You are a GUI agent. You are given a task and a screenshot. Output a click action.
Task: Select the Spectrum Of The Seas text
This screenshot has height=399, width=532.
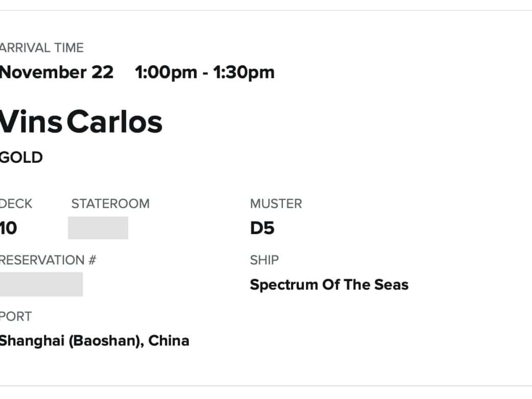[x=329, y=285]
